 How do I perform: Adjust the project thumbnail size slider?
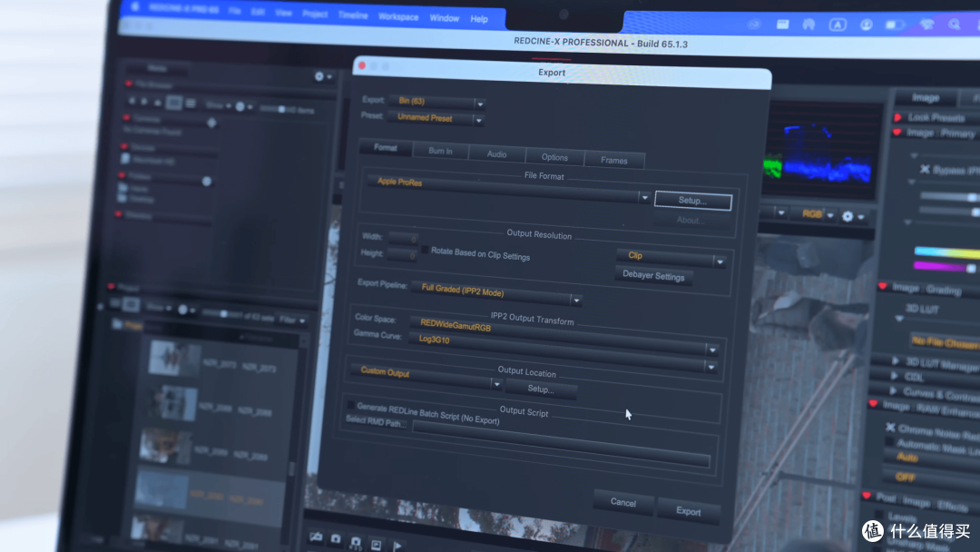click(222, 314)
